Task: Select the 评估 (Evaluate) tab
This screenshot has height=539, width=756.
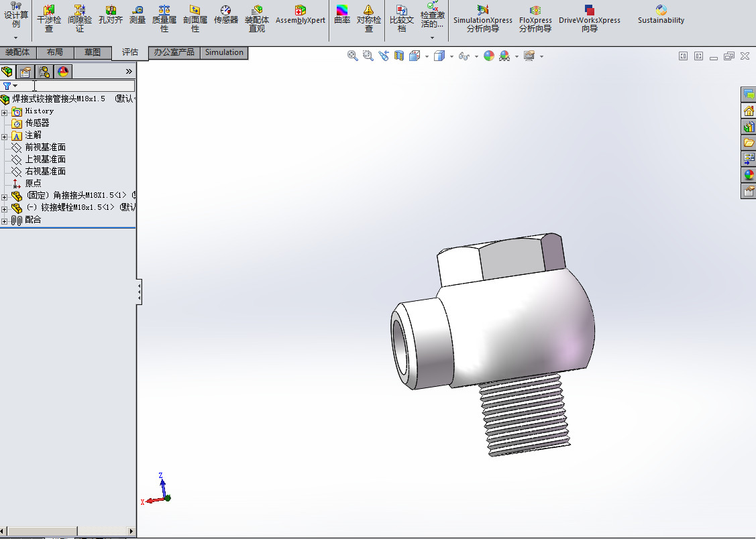Action: [x=130, y=52]
